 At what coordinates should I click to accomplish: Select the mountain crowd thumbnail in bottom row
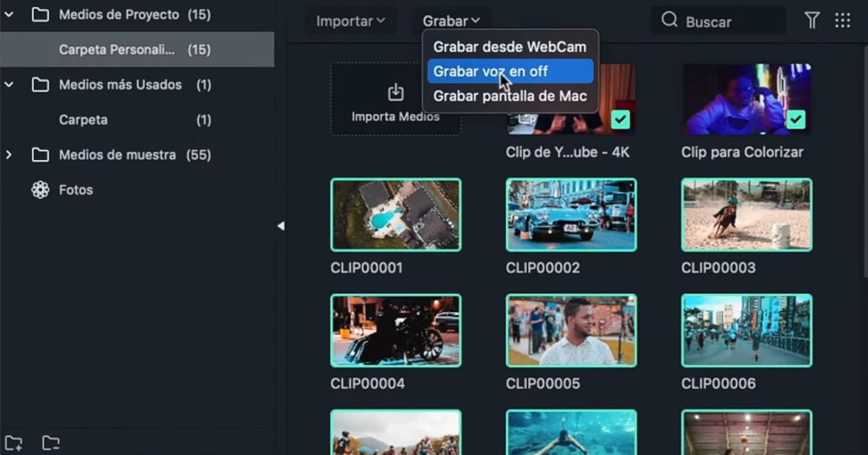pyautogui.click(x=395, y=432)
